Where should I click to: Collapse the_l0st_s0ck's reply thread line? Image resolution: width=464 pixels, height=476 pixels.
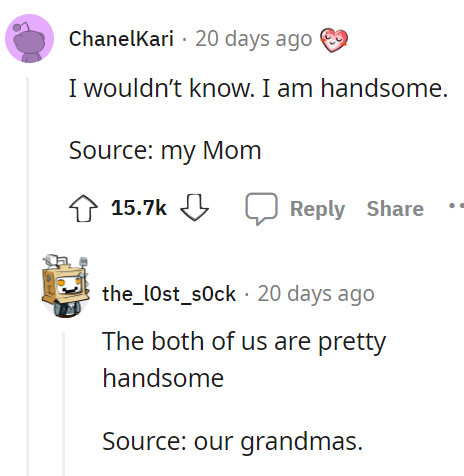pyautogui.click(x=63, y=404)
